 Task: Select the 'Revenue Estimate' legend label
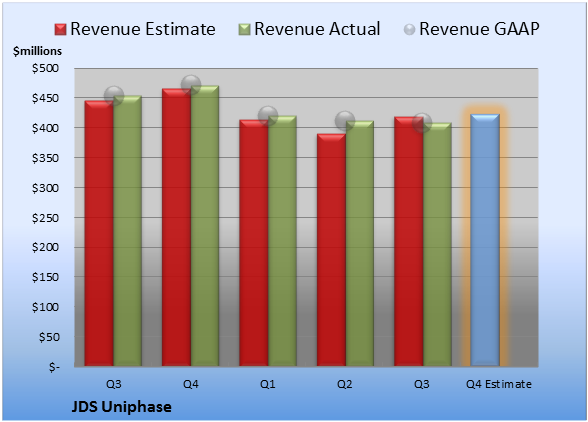pos(143,29)
